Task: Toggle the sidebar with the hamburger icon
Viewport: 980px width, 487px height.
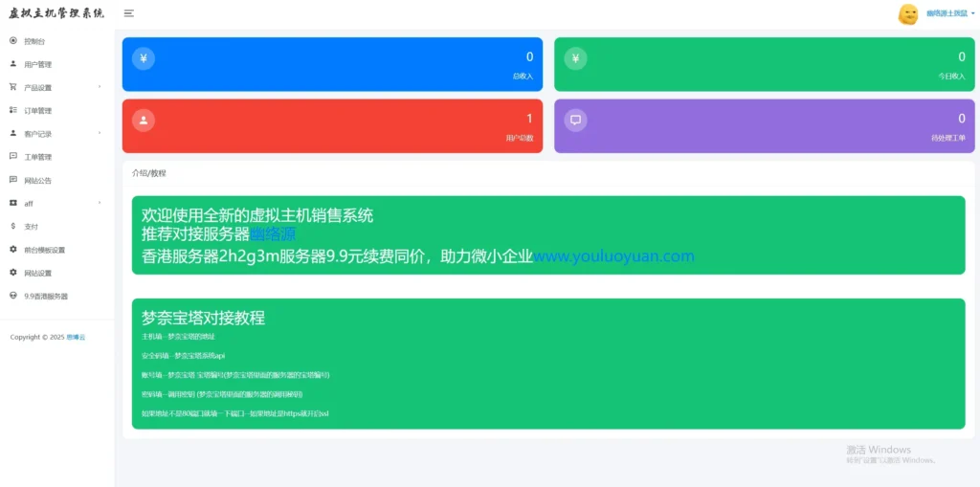Action: 128,13
